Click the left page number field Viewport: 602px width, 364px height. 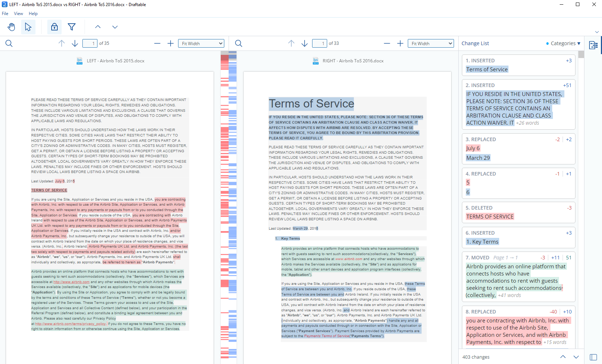point(90,43)
